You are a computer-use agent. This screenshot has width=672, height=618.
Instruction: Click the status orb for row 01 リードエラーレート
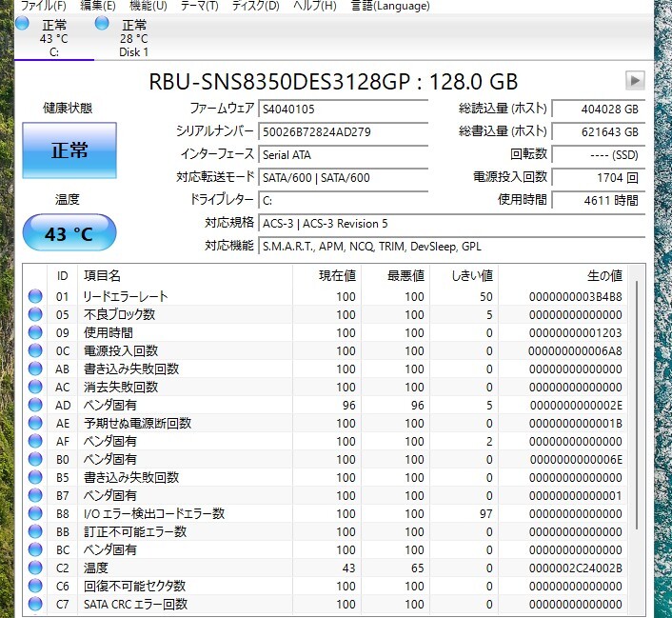36,297
